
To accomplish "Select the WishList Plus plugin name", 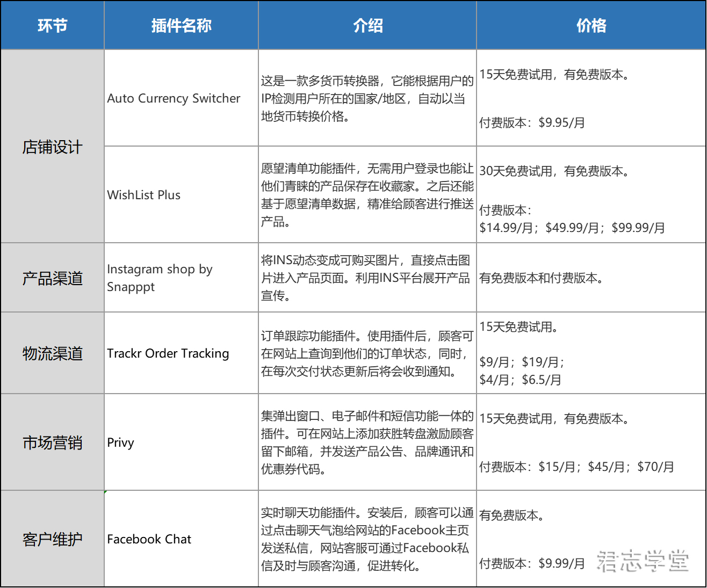I will click(x=143, y=195).
